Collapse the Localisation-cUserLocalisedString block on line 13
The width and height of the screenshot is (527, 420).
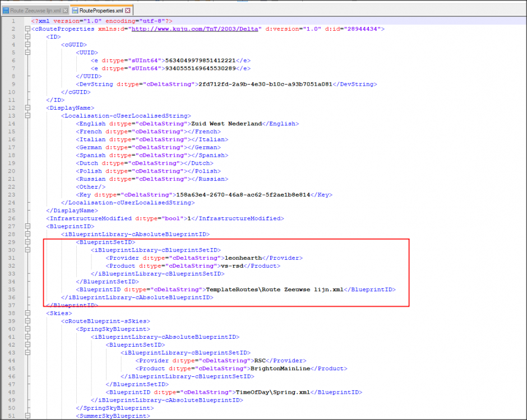coord(26,116)
